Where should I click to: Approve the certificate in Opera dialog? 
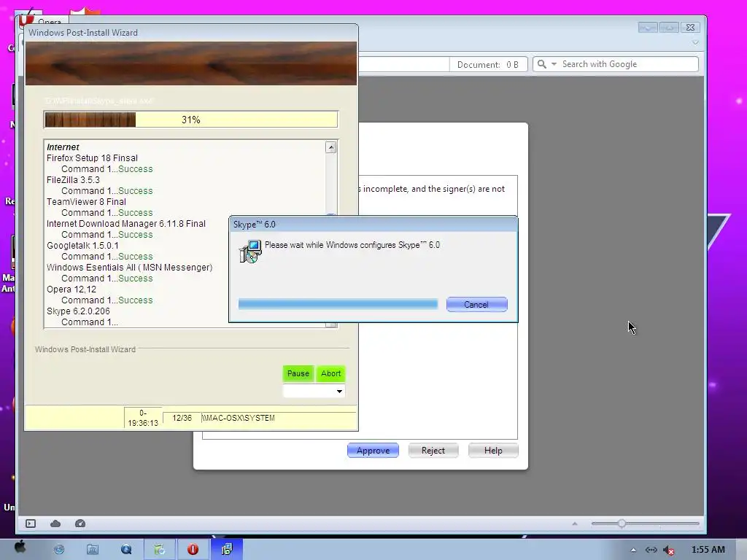click(373, 451)
